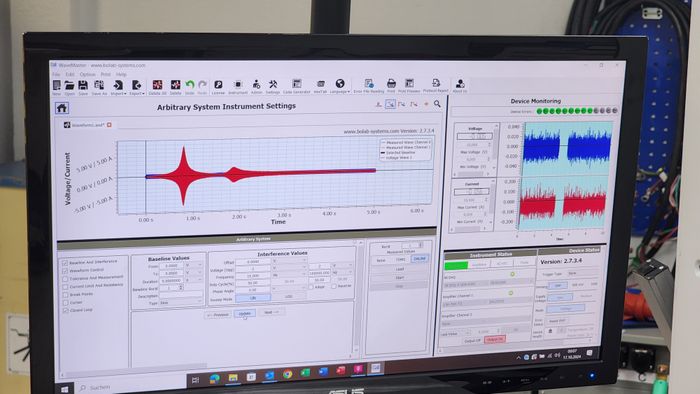This screenshot has width=700, height=394.
Task: Toggle Waveform Control checkbox
Action: tap(65, 270)
